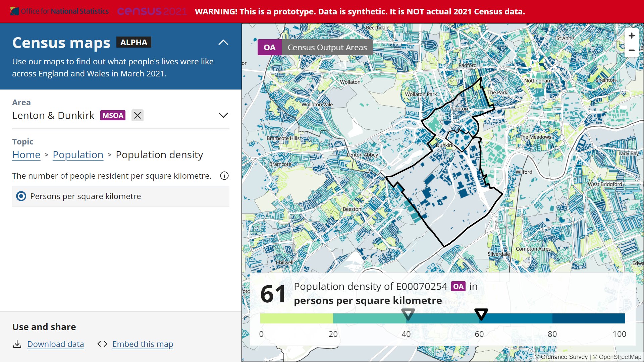The width and height of the screenshot is (644, 362).
Task: Click the West Bridgford map label
Action: coord(605,184)
